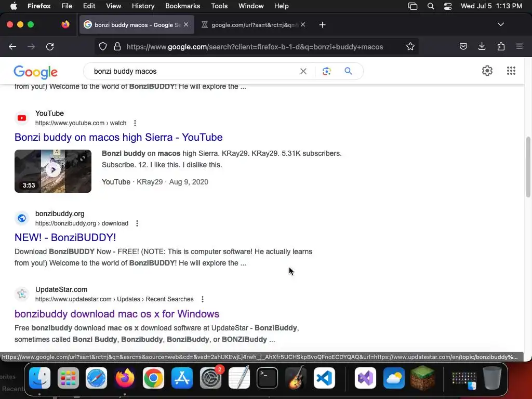Viewport: 532px width, 399px height.
Task: Open the History menu
Action: click(143, 6)
